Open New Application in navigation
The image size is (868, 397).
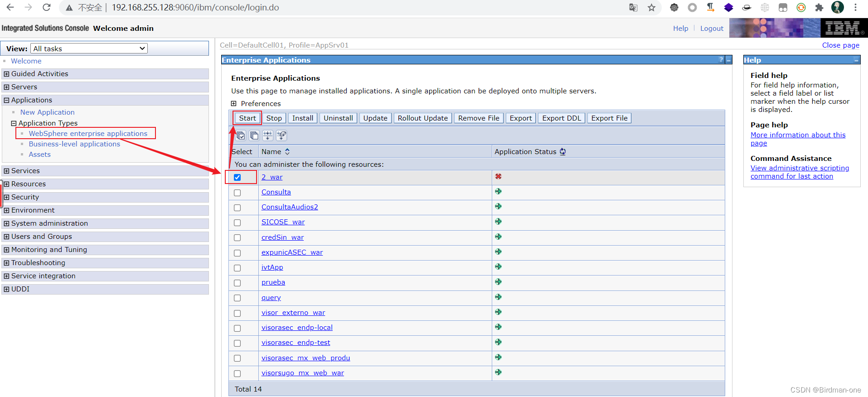click(47, 112)
